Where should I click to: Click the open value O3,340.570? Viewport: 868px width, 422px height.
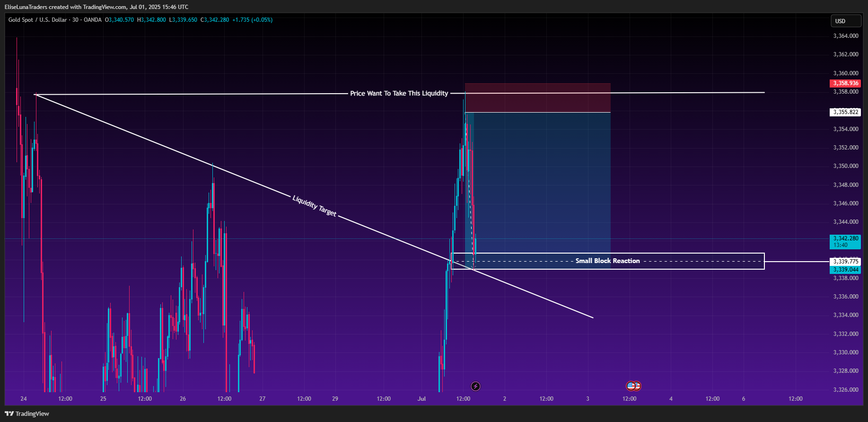[x=119, y=20]
